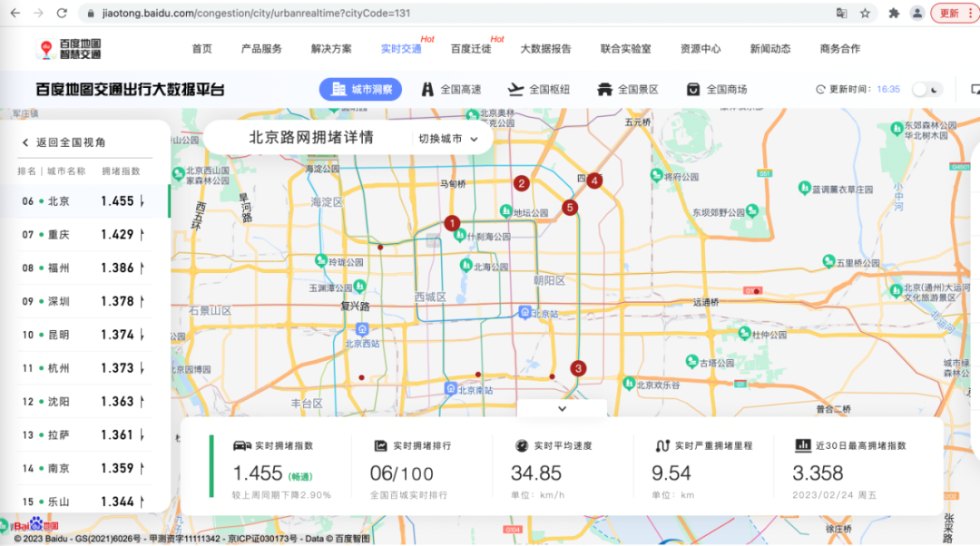Image resolution: width=980 pixels, height=546 pixels.
Task: Open the 联合实验室 link
Action: [625, 49]
